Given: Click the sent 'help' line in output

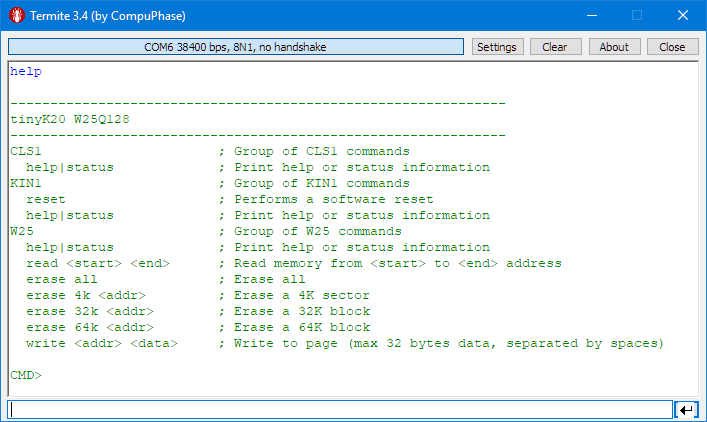Looking at the screenshot, I should (26, 72).
